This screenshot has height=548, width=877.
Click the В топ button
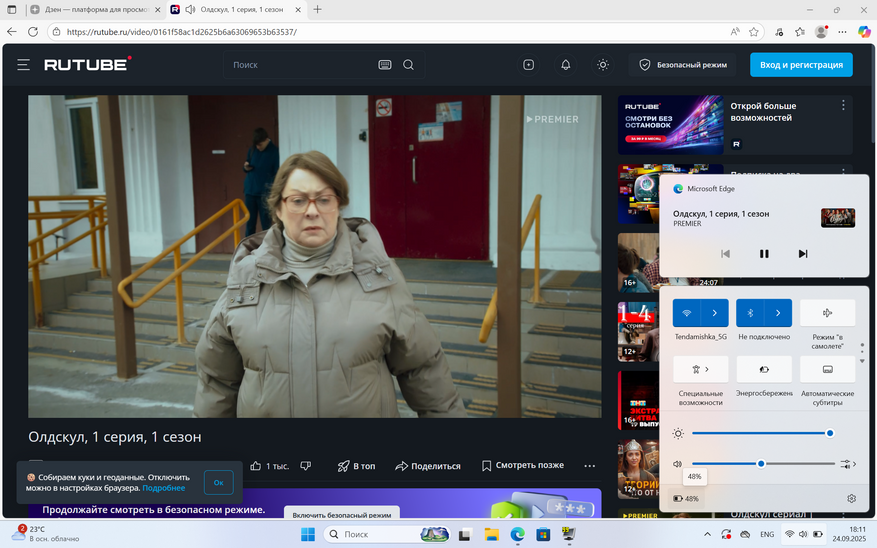(356, 466)
